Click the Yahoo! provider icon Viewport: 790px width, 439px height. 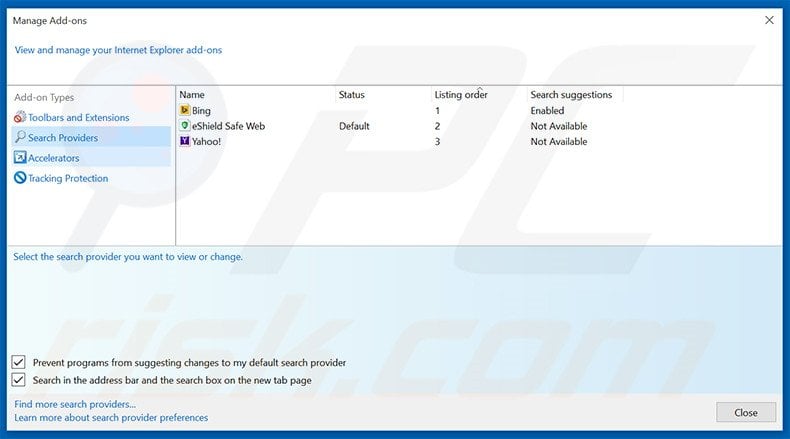point(184,141)
